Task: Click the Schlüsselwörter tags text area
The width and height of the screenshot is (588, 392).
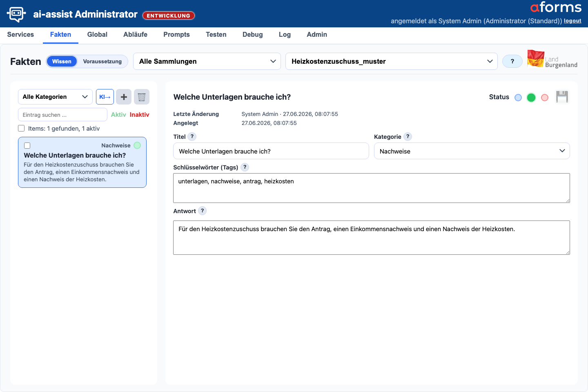Action: 372,188
